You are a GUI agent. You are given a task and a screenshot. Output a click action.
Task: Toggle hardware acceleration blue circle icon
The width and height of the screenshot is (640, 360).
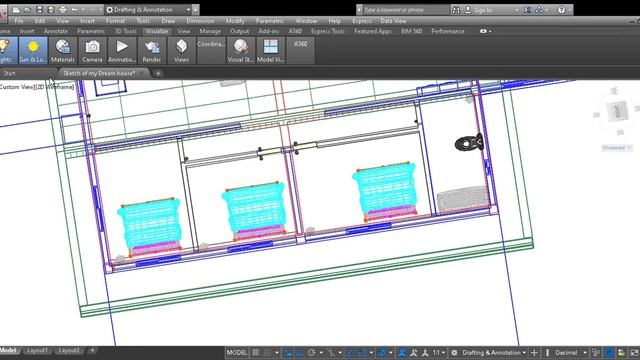coord(609,353)
